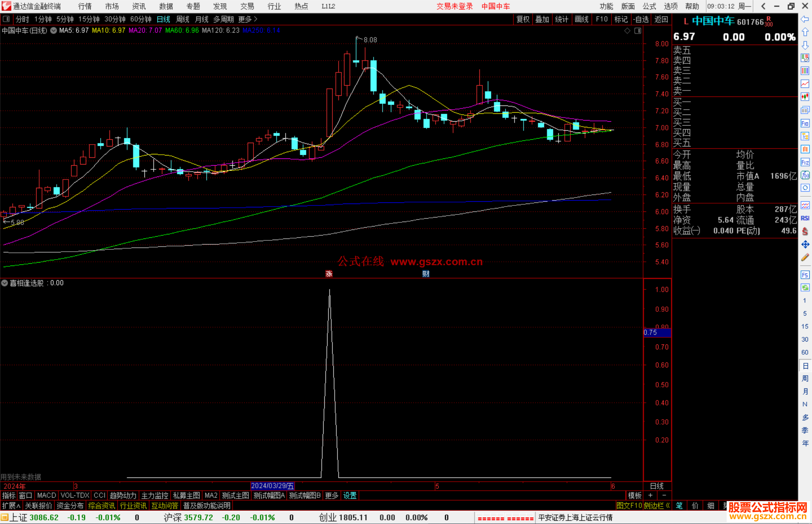
Task: Click the plus zoom button beside 模板
Action: pos(651,495)
